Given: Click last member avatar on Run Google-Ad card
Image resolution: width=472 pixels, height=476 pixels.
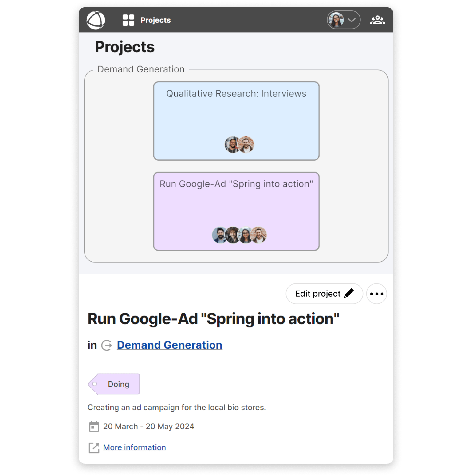Looking at the screenshot, I should tap(259, 235).
